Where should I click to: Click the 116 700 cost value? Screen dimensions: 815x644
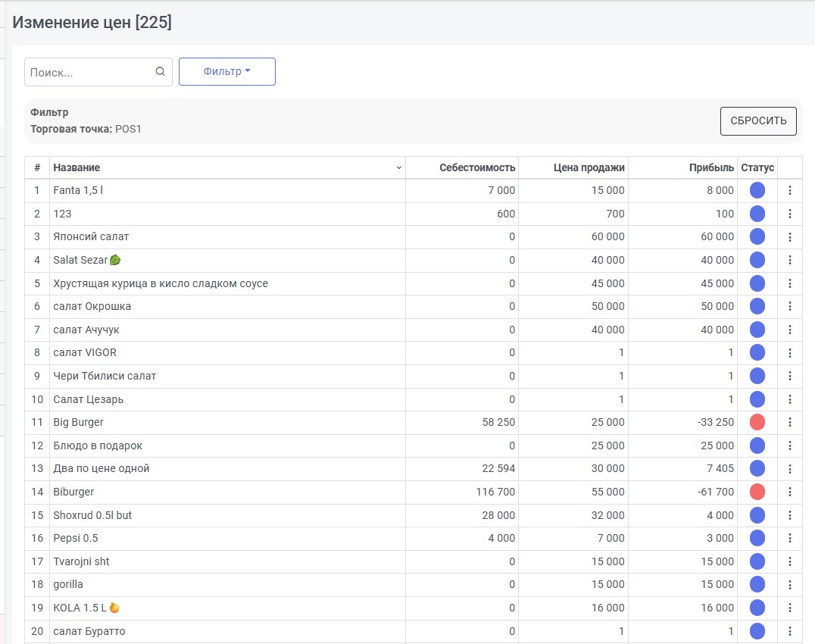[x=495, y=492]
